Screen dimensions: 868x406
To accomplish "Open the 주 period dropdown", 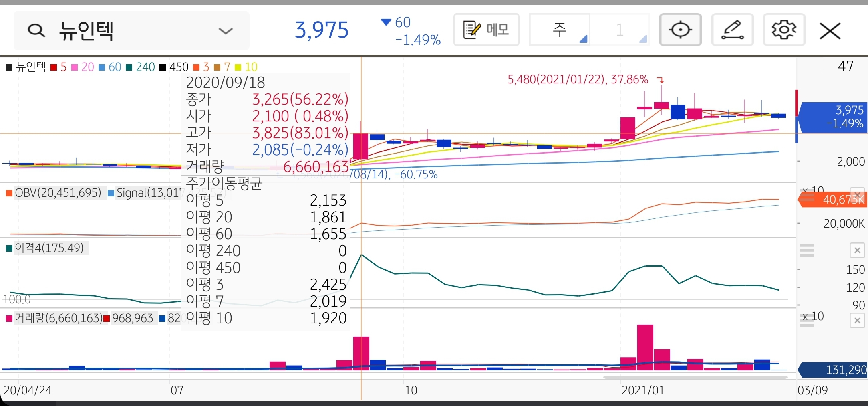I will pos(560,30).
